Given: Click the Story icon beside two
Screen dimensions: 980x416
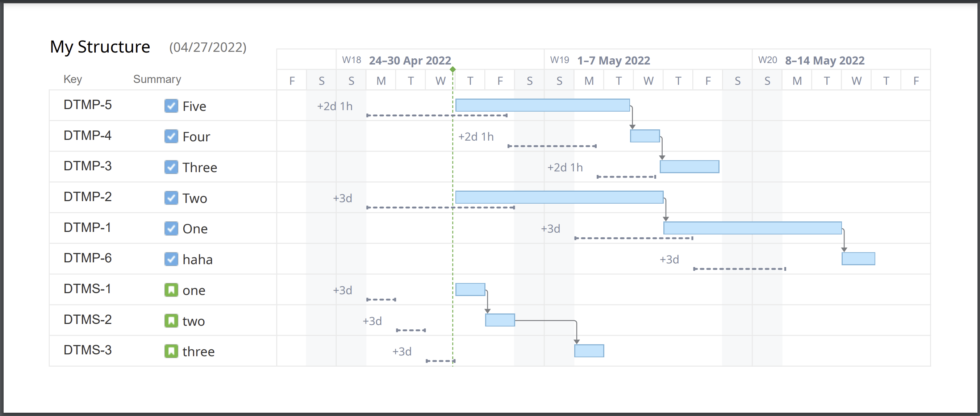Looking at the screenshot, I should tap(172, 320).
